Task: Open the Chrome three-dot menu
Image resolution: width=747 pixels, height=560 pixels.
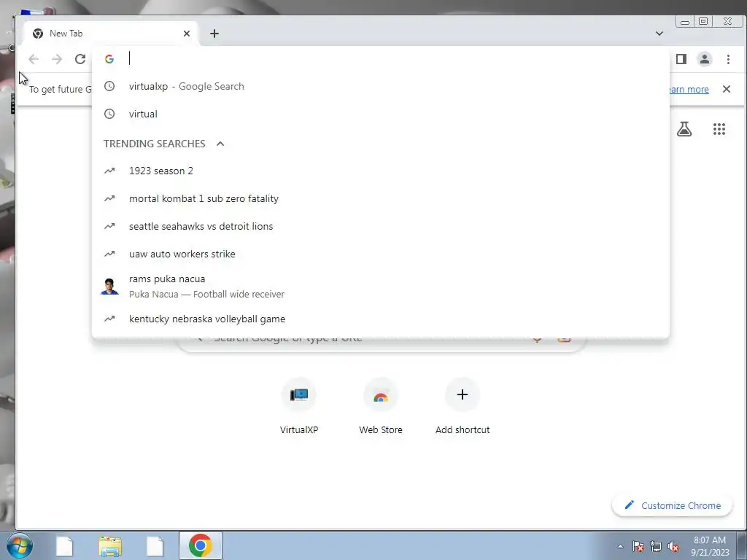Action: coord(728,59)
